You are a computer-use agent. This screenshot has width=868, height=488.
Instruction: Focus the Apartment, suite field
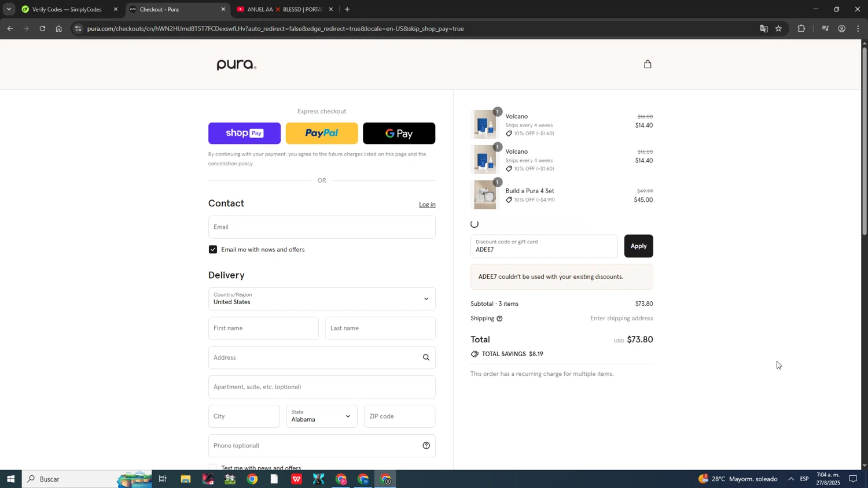[322, 387]
